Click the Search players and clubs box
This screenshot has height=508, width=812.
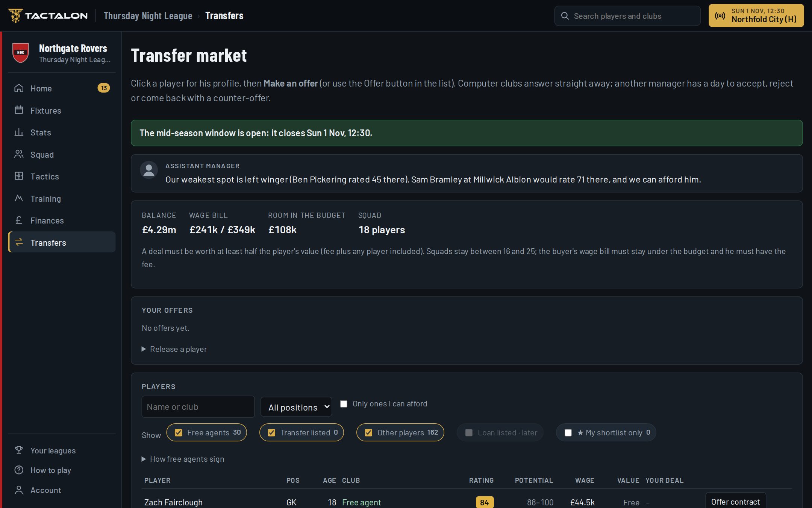click(627, 16)
